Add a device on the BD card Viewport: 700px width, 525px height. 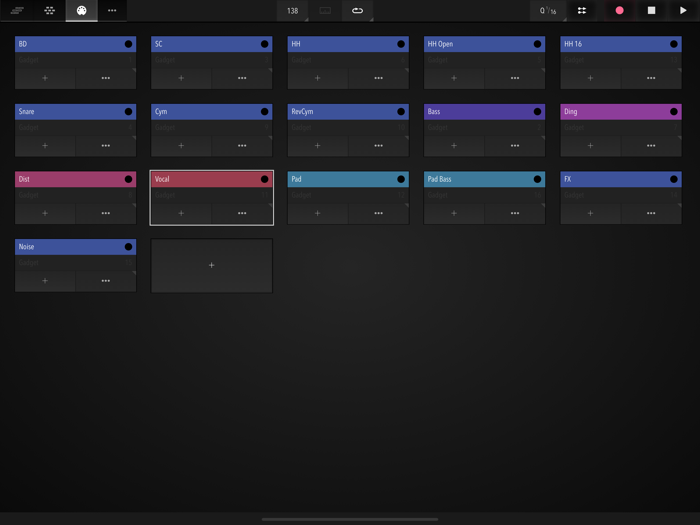(x=45, y=78)
